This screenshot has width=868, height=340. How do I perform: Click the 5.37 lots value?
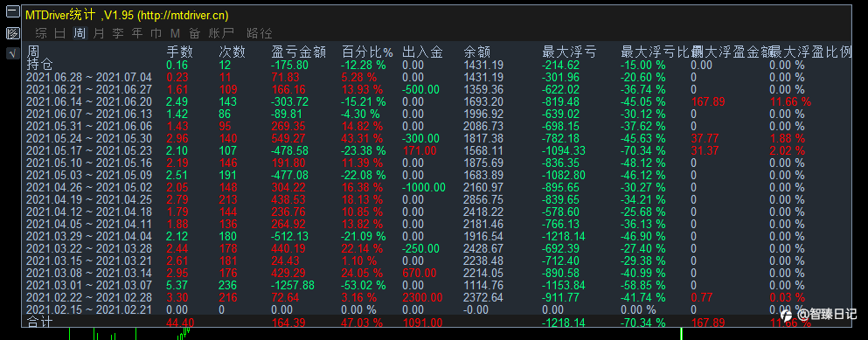coord(177,284)
